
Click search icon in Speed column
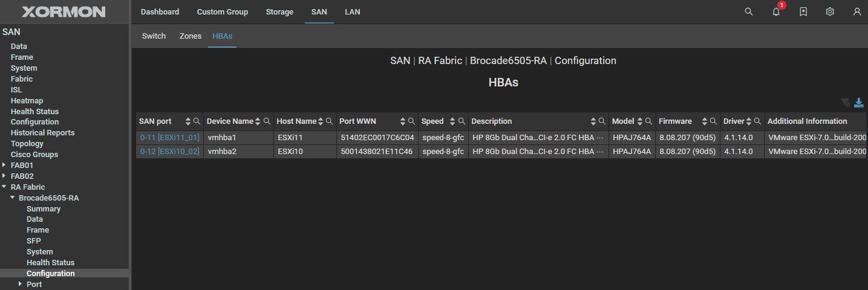click(462, 121)
